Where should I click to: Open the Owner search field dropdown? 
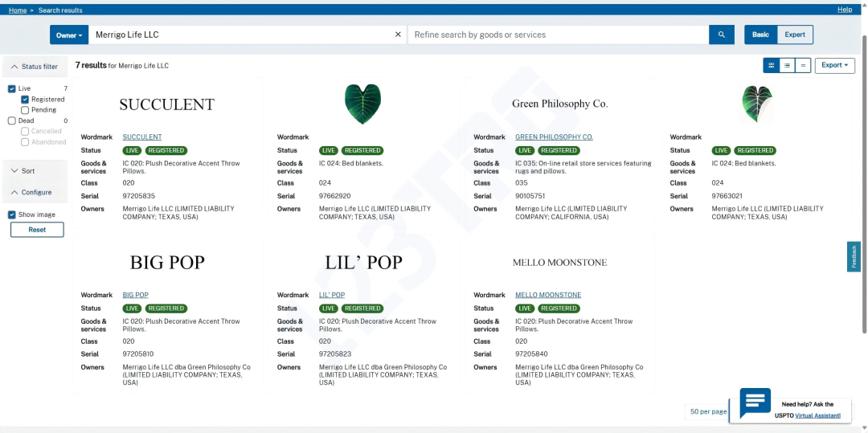point(69,35)
